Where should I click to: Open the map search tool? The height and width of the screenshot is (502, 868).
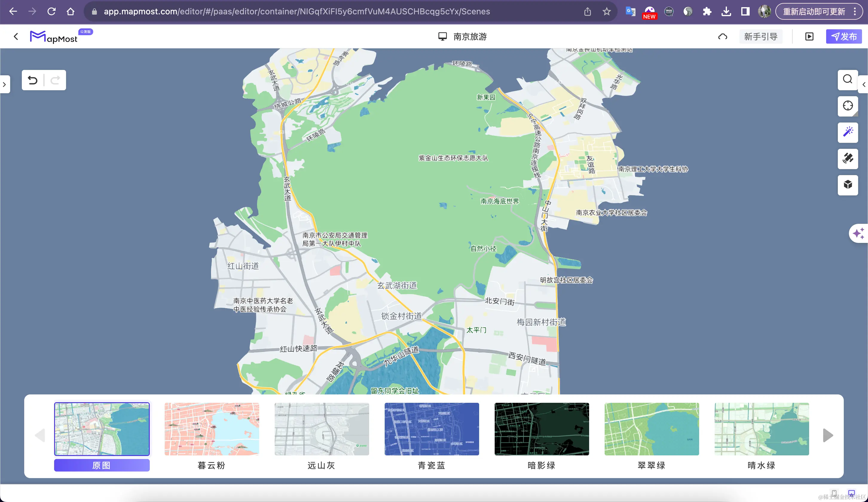pyautogui.click(x=848, y=79)
